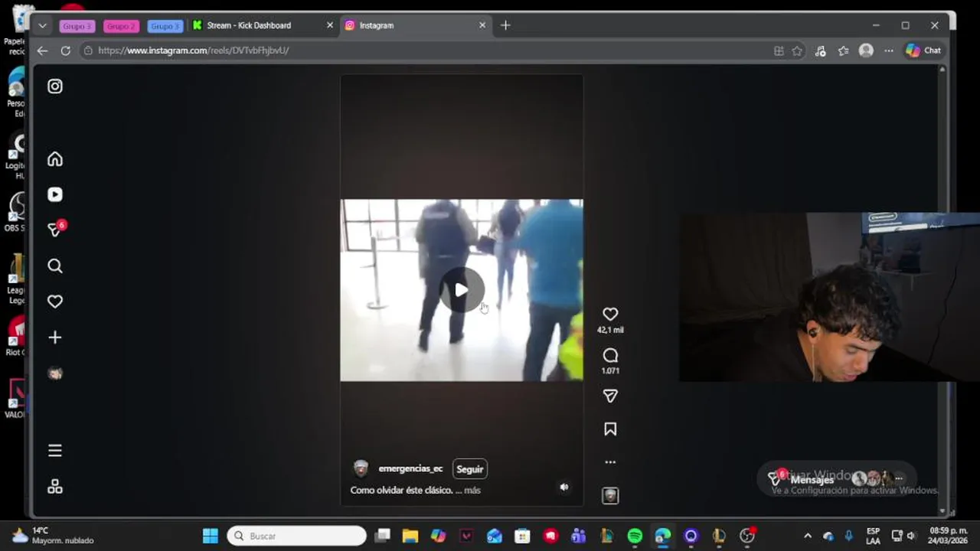The image size is (980, 551).
Task: Expand Grupo 2 tab group
Action: [121, 26]
